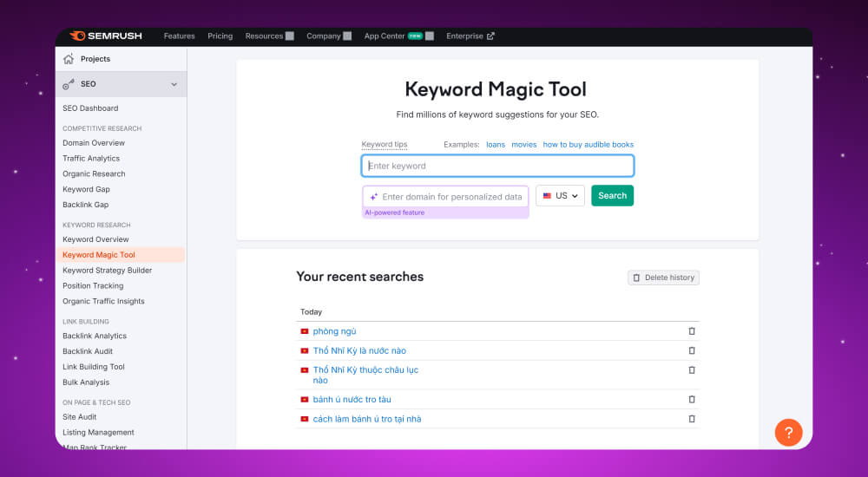Click the 'Today' date heading
Screen dimensions: 868x477
[311, 312]
